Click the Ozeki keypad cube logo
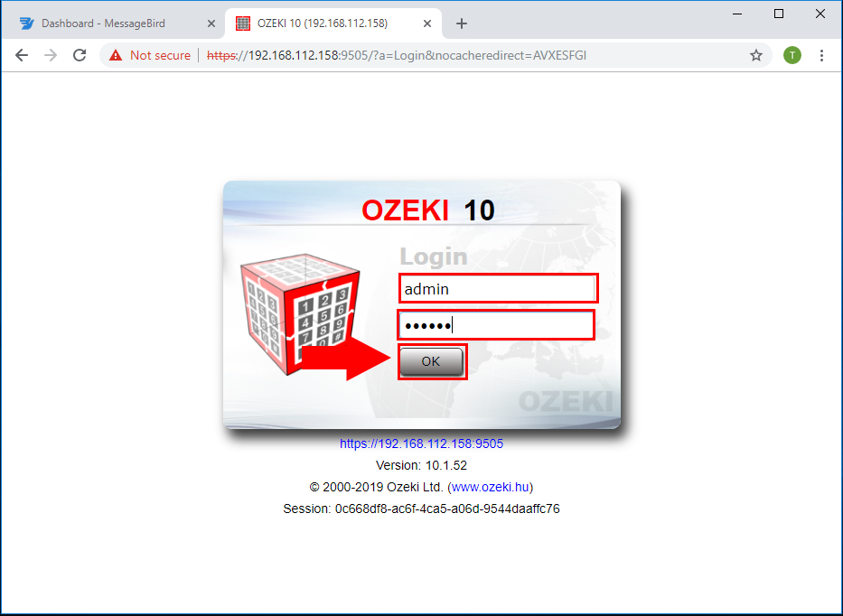 click(300, 314)
